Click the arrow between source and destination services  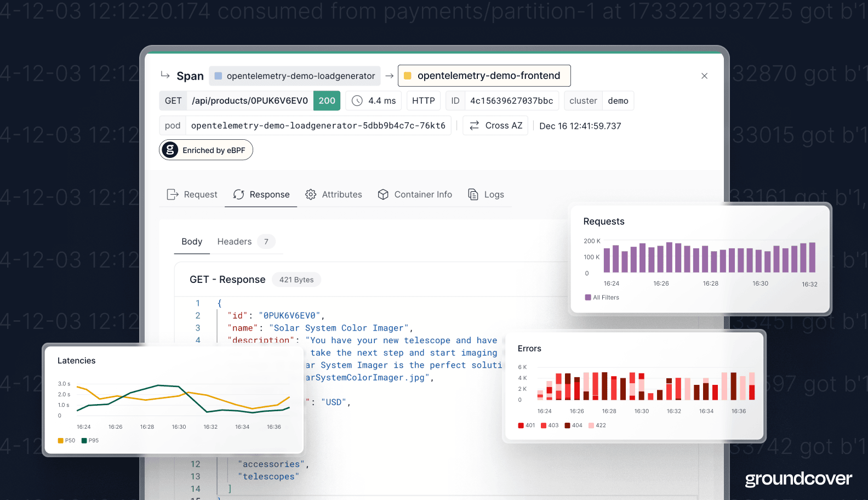[390, 76]
